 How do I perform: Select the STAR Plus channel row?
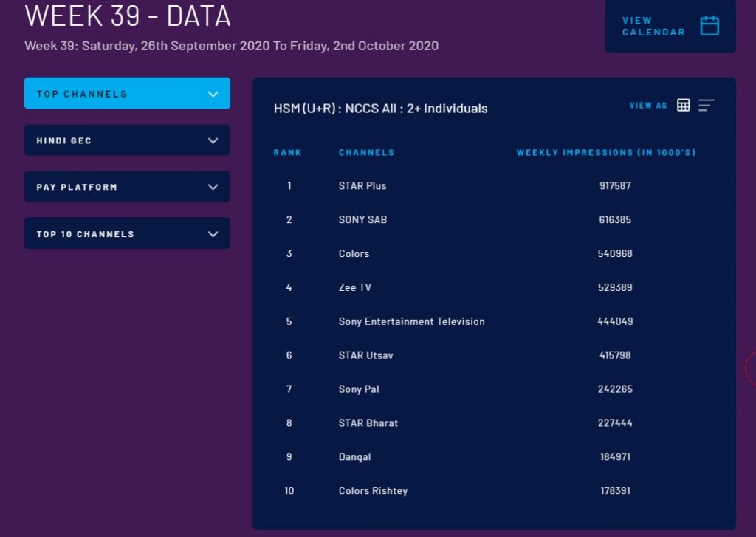click(362, 186)
